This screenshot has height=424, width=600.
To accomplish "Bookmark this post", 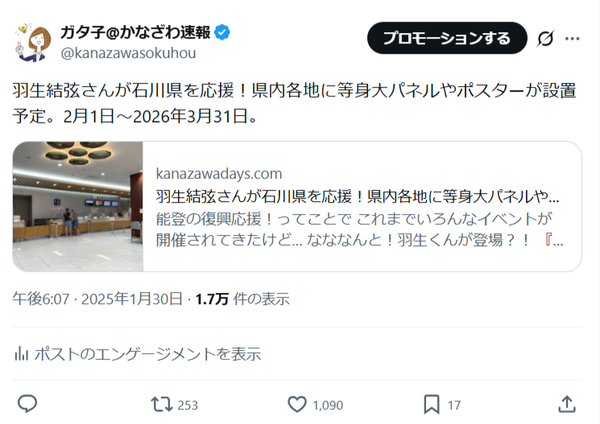I will (432, 404).
